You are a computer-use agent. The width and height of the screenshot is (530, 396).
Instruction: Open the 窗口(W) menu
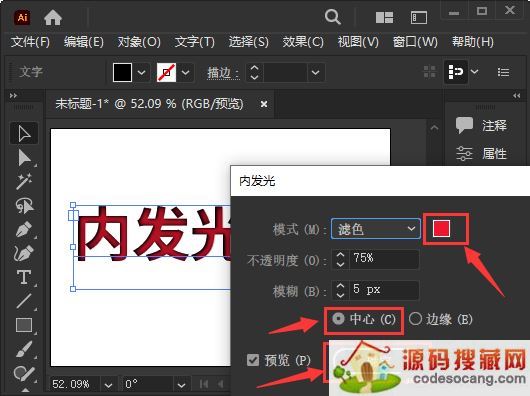coord(415,42)
